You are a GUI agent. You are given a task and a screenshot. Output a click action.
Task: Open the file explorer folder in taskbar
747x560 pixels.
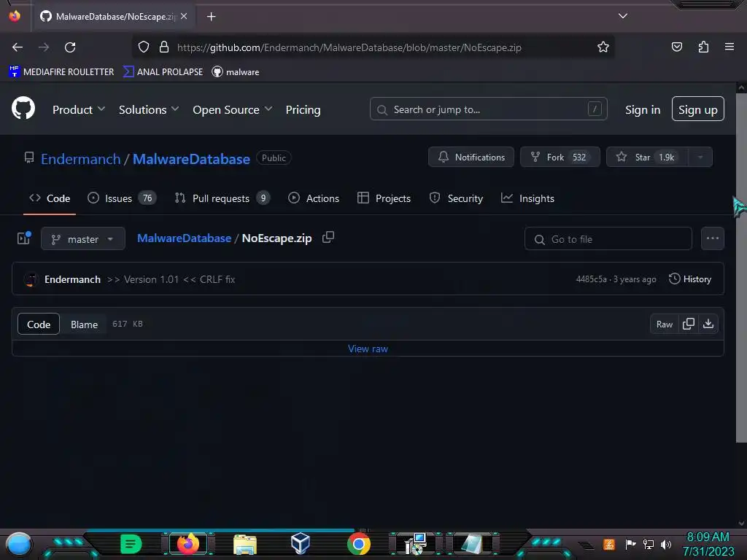pyautogui.click(x=245, y=544)
